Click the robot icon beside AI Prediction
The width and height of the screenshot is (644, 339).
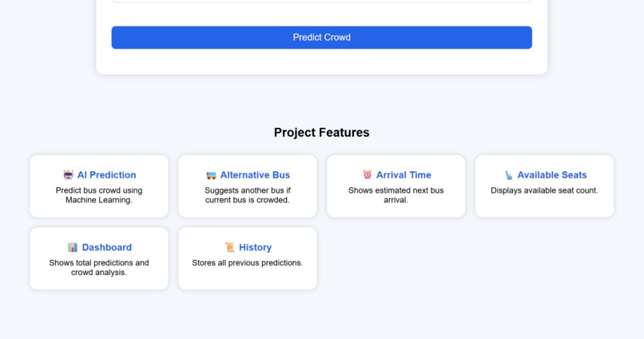tap(68, 175)
